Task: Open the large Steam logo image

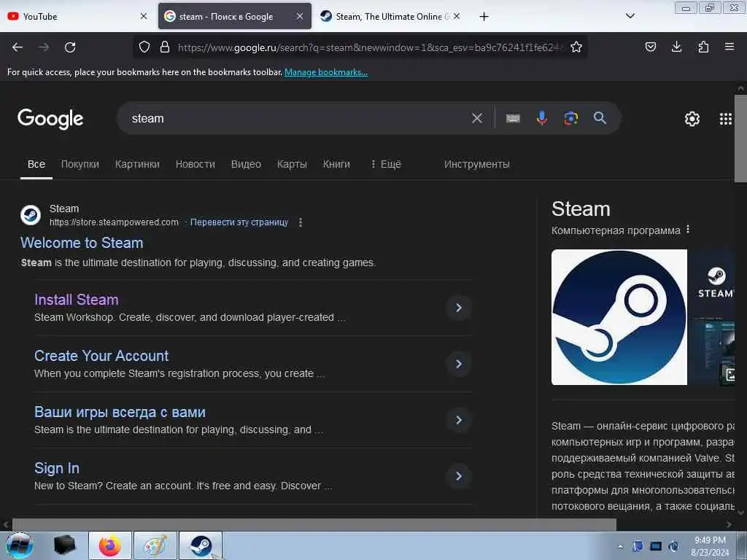Action: [619, 317]
